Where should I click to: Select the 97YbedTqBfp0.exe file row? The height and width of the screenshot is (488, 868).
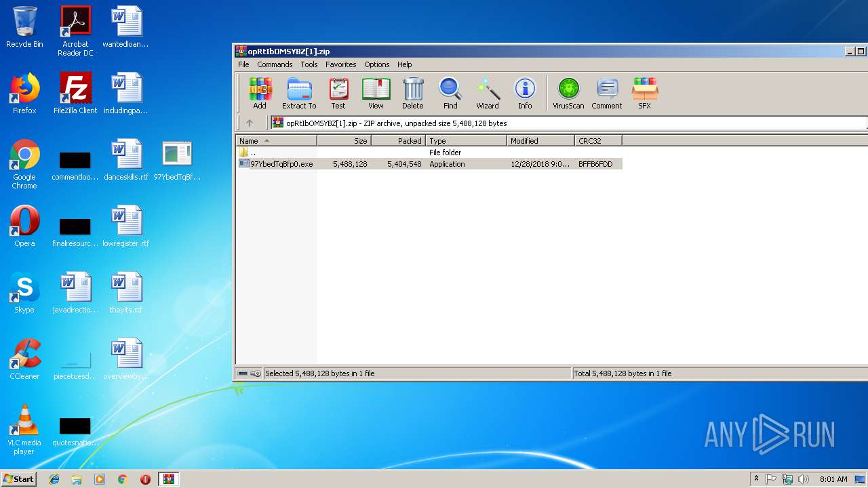coord(429,164)
